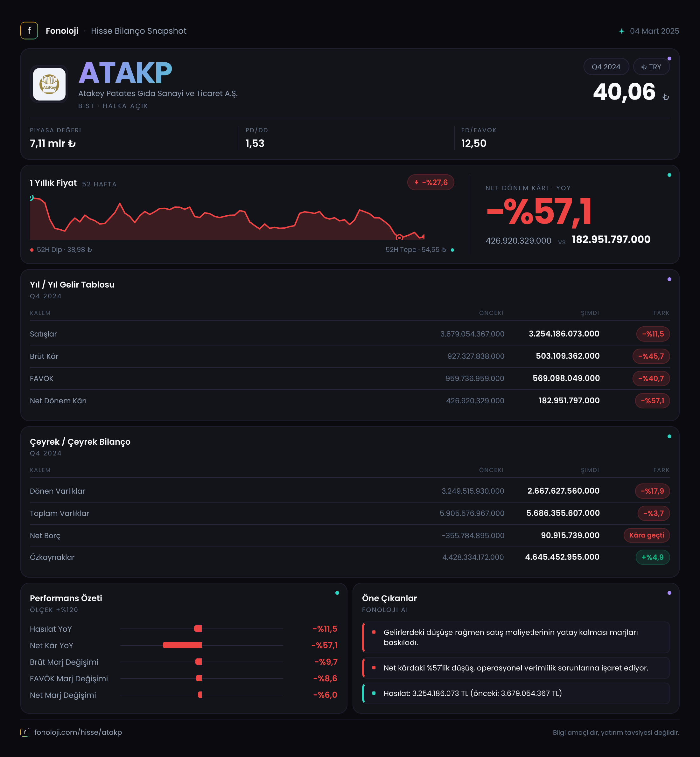Click the FAVÖK -%40,7 change badge
The image size is (700, 757).
[651, 378]
